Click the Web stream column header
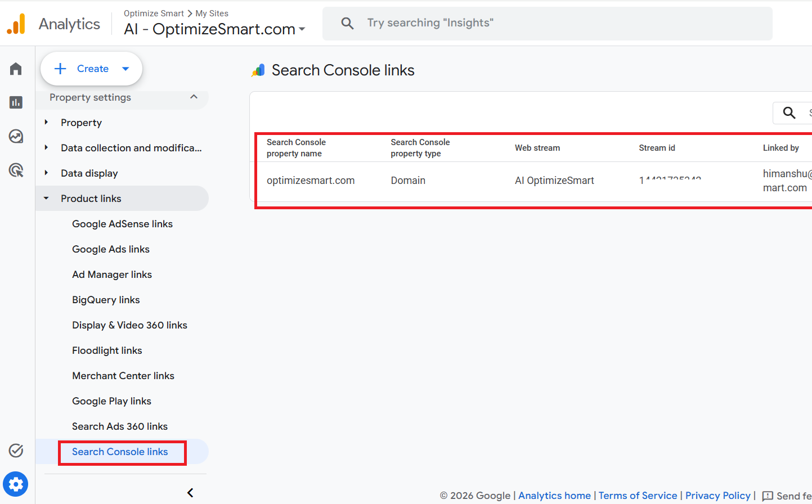Screen dimensions: 812x504 (537, 148)
